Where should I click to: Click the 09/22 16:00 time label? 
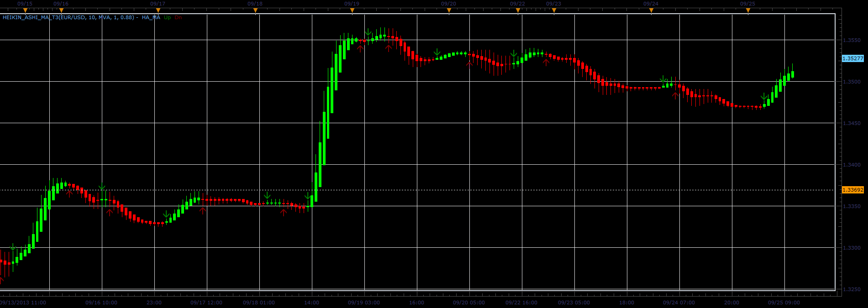[521, 303]
